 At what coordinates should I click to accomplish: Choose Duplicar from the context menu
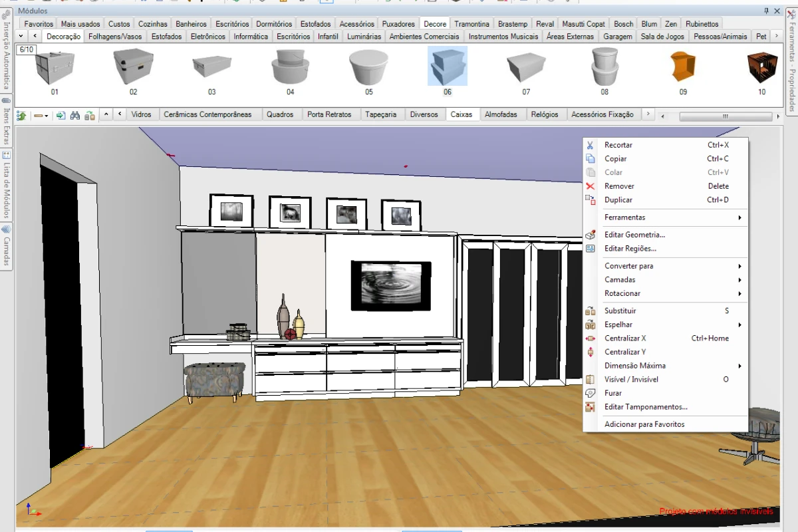point(618,200)
